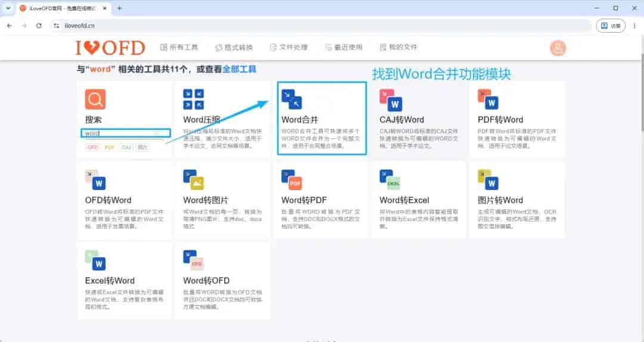This screenshot has height=342, width=644.
Task: Open the 最近使用 menu
Action: [x=344, y=47]
